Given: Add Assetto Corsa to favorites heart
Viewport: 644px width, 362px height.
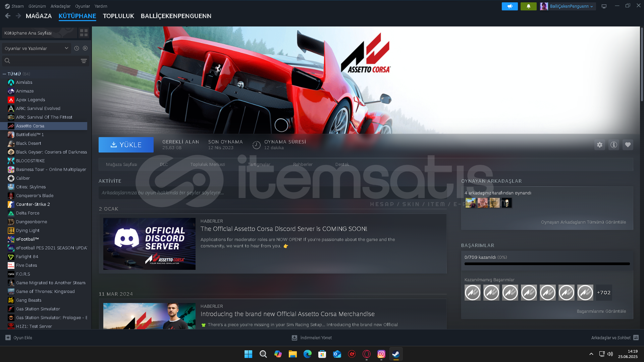Looking at the screenshot, I should click(x=628, y=145).
